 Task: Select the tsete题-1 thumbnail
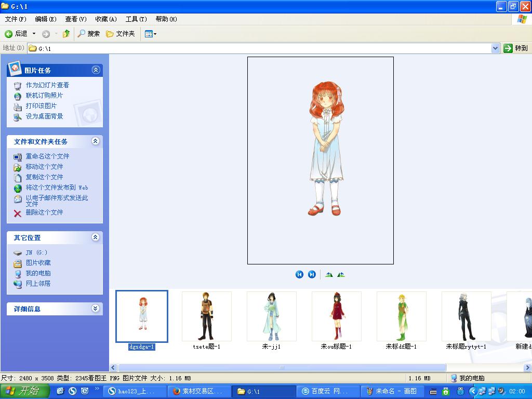click(207, 316)
